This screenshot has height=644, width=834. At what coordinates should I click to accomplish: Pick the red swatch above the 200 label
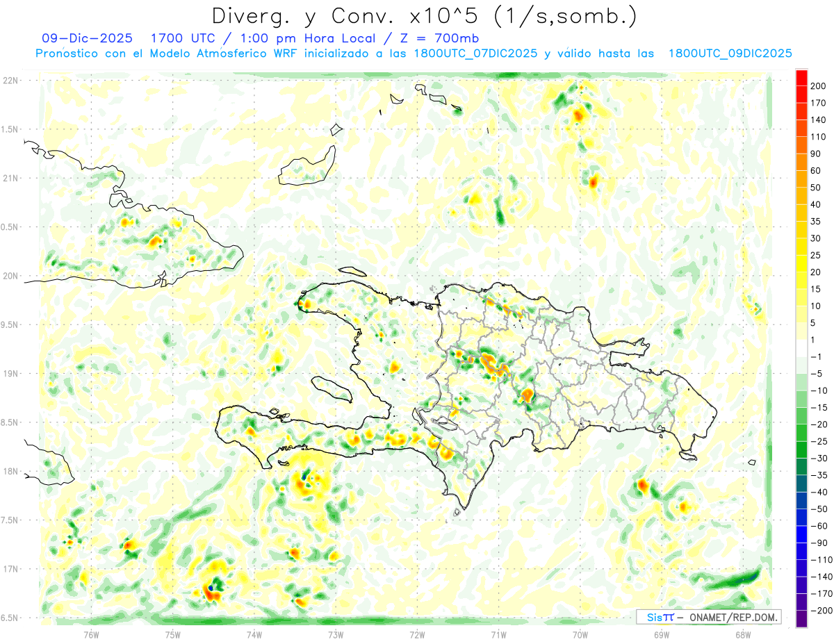coord(801,78)
